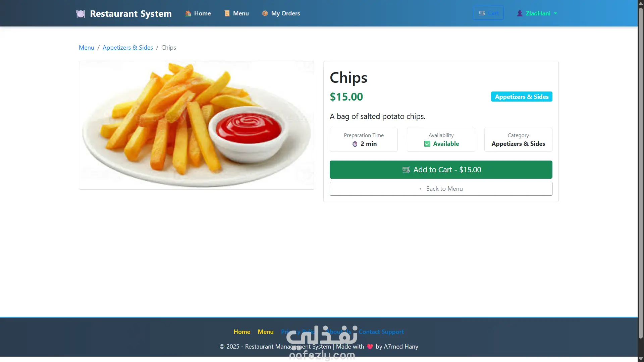Viewport: 644px width, 362px height.
Task: Click the heart icon in the footer
Action: pos(370,347)
